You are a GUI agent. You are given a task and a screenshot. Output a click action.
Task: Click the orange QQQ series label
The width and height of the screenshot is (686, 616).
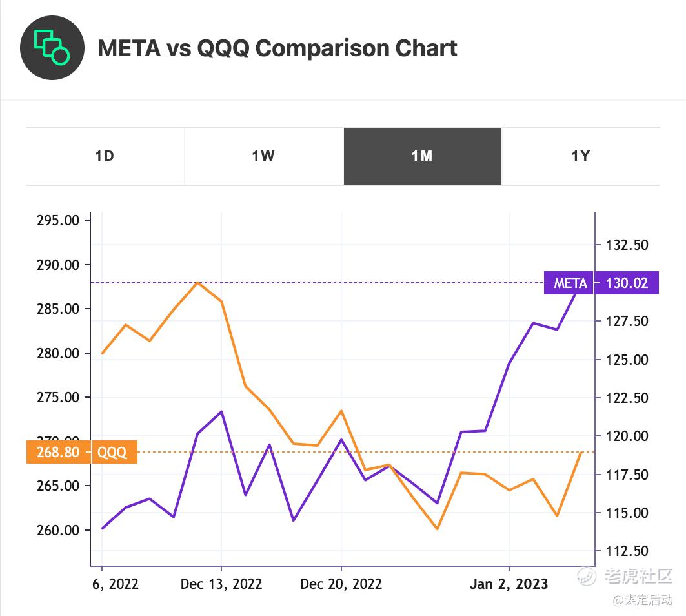click(x=112, y=452)
